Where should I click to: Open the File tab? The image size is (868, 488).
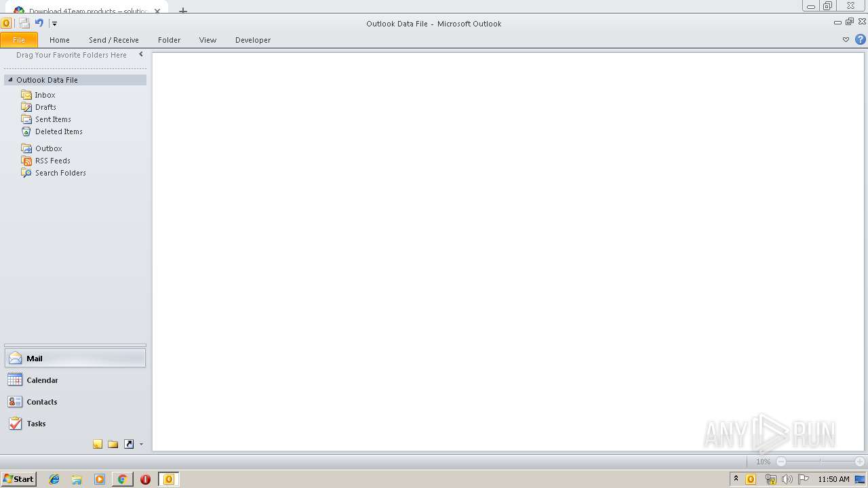19,40
